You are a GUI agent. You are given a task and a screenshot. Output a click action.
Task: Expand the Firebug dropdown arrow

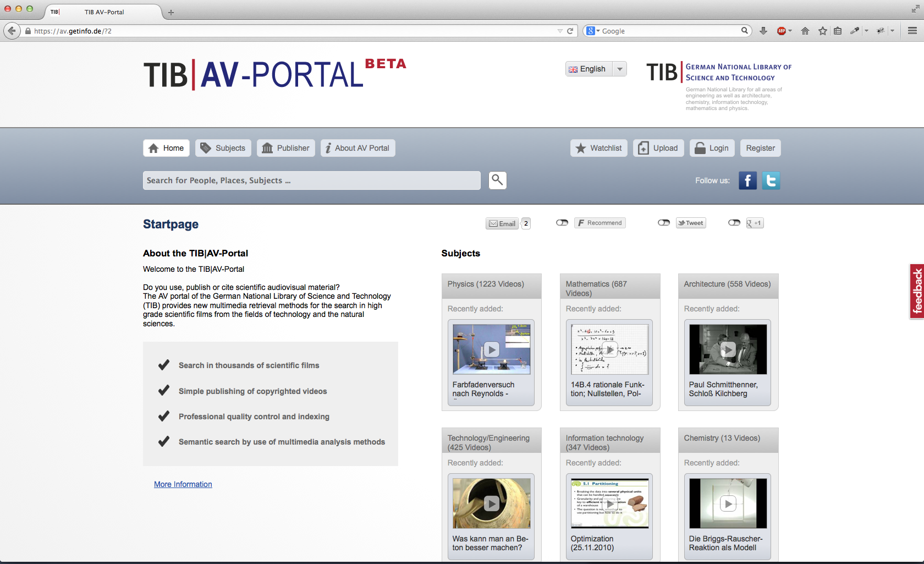point(892,31)
